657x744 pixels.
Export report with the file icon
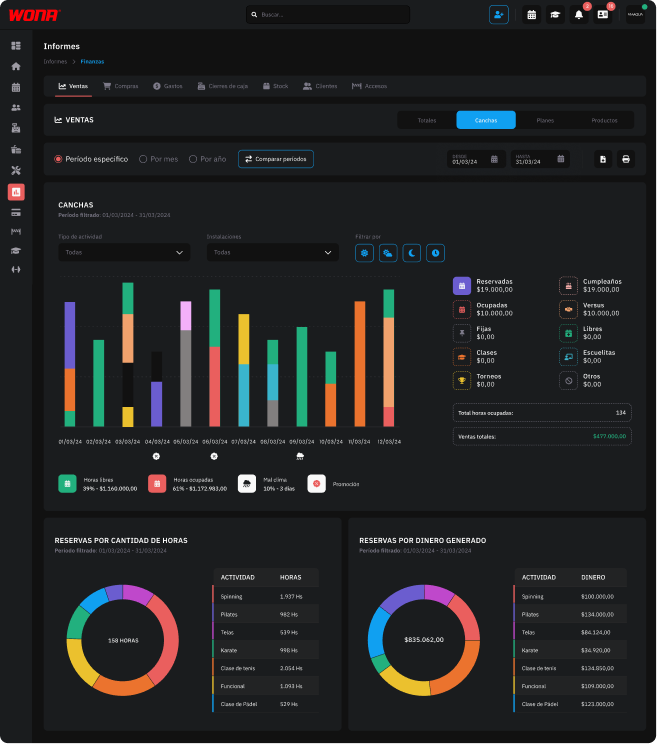tap(603, 159)
